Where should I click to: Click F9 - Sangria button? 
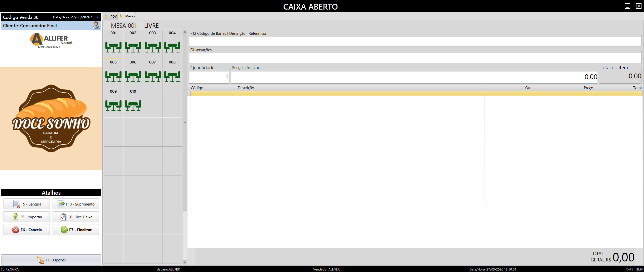point(27,204)
